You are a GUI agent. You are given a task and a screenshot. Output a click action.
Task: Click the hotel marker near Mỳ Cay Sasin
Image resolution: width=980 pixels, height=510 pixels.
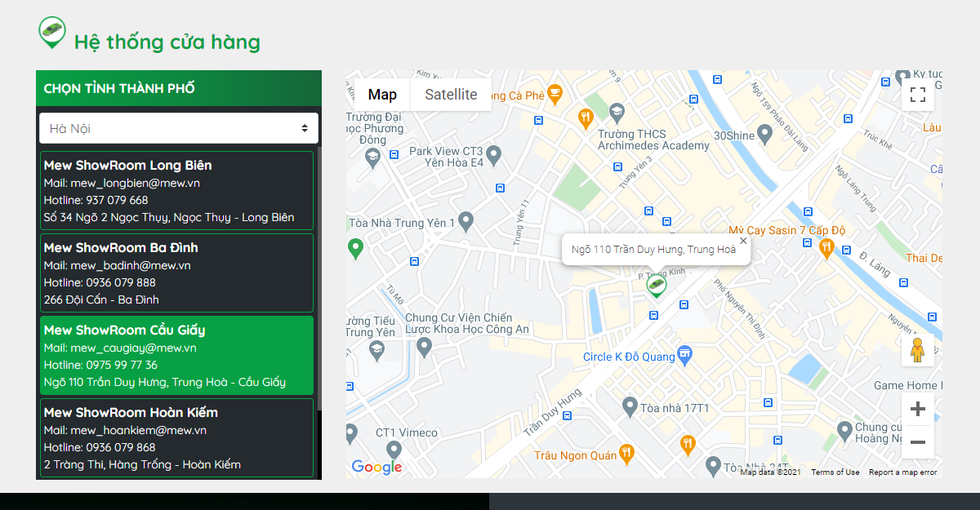[x=826, y=249]
